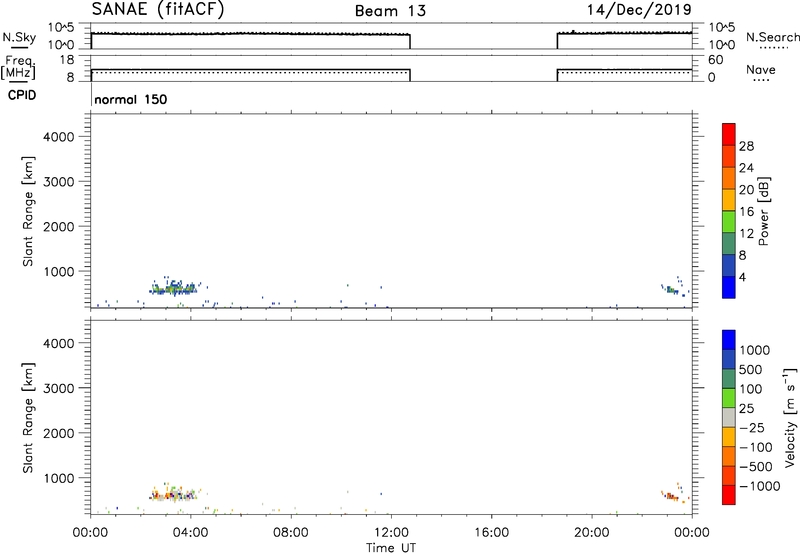Select the 12:00 time tick label
The height and width of the screenshot is (554, 800).
[x=391, y=533]
